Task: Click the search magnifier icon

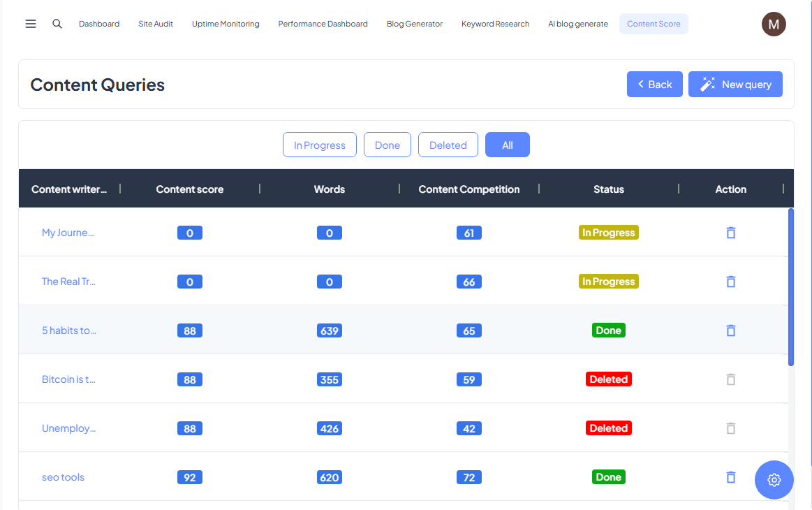Action: pyautogui.click(x=57, y=24)
